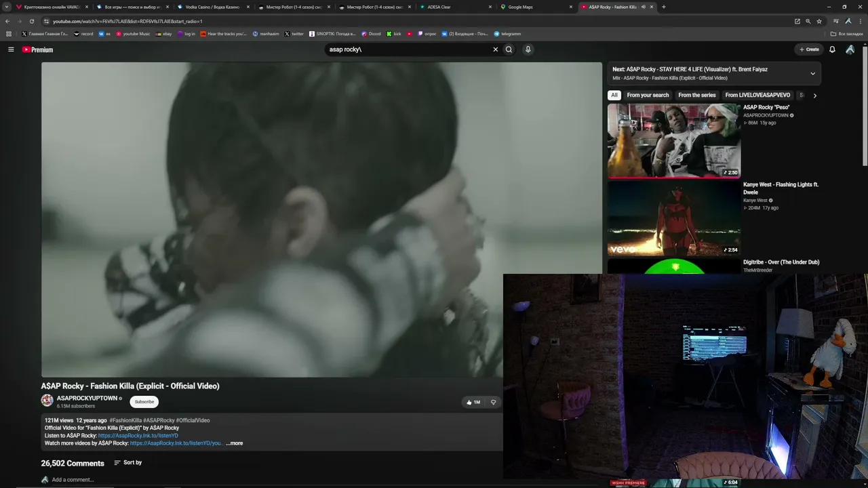Viewport: 868px width, 488px height.
Task: Go to YouTube Premium home logo
Action: pos(37,49)
